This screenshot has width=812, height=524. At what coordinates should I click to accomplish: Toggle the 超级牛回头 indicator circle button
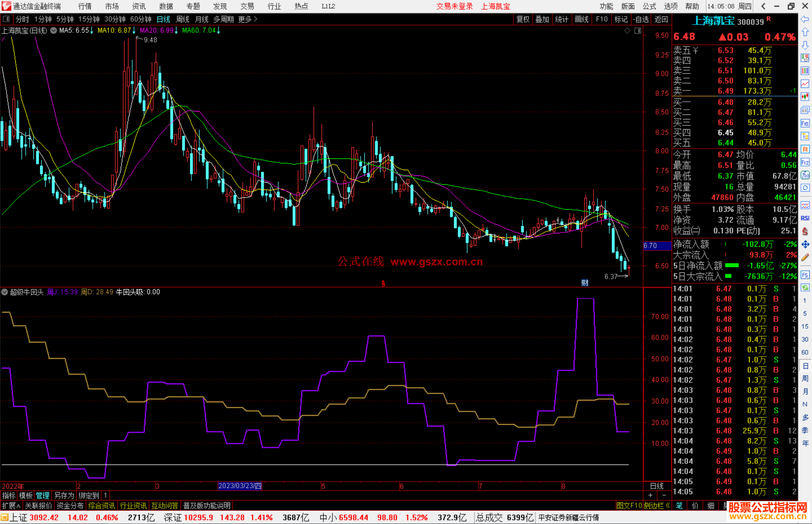[5, 292]
